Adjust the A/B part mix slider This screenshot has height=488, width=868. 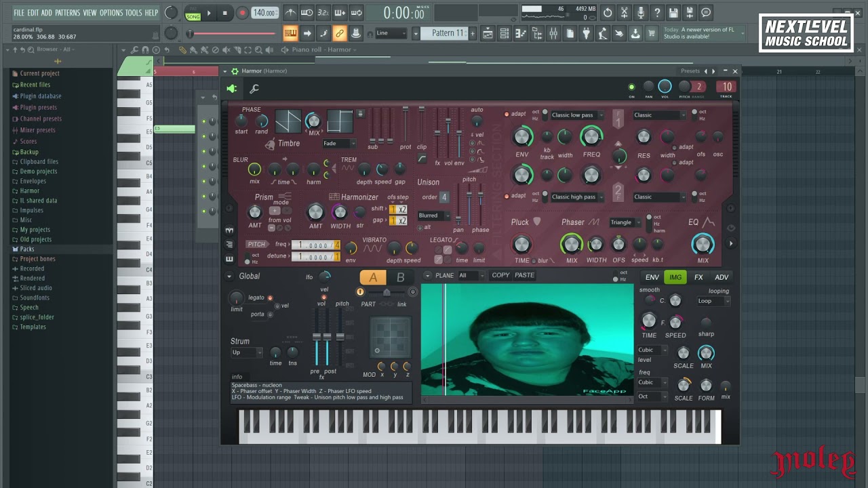(x=387, y=292)
